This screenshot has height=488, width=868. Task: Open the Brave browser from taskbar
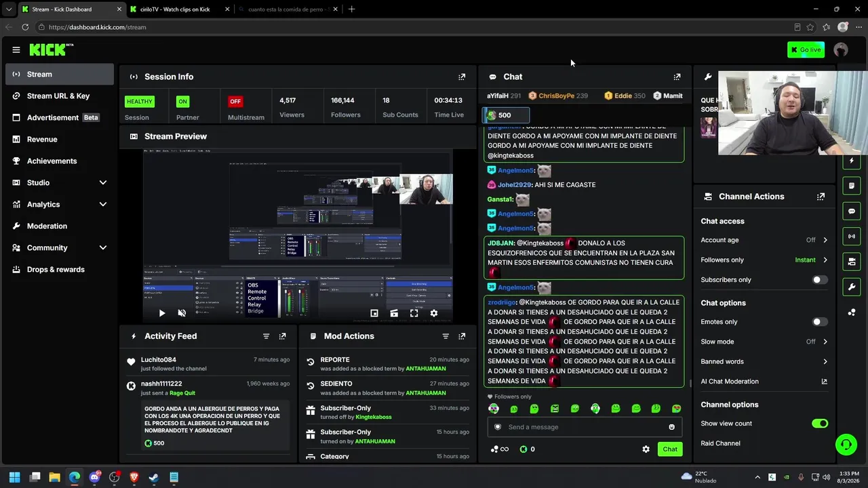[134, 477]
